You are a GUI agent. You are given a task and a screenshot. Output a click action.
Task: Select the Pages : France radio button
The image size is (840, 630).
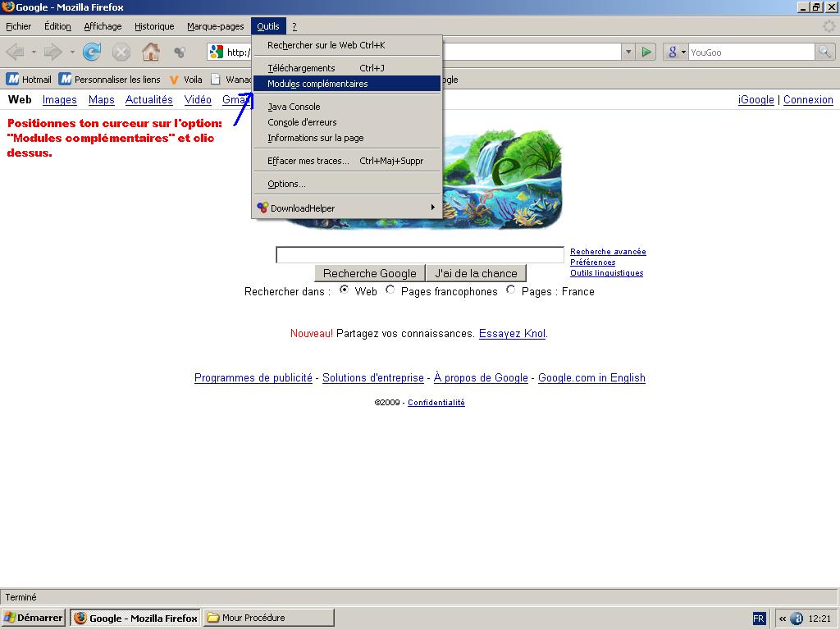(511, 290)
